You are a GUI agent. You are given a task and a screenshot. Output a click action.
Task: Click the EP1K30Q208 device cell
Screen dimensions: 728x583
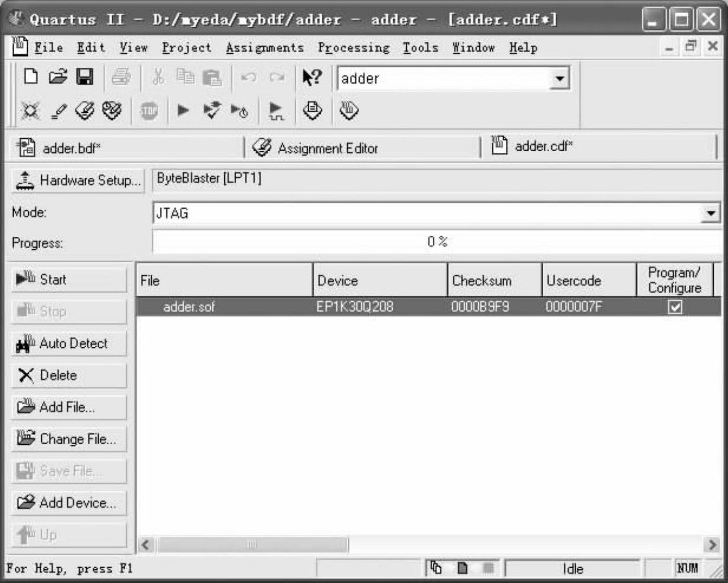(x=355, y=307)
